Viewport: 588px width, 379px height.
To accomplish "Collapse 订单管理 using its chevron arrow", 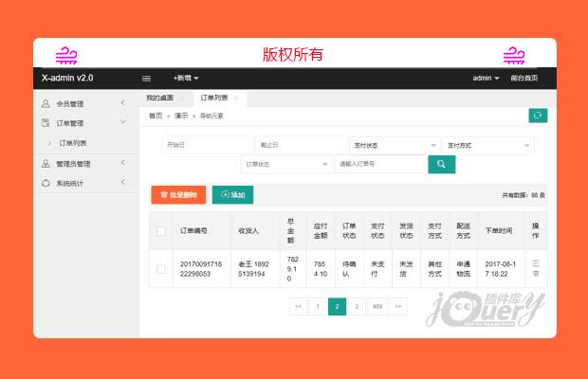I will (123, 121).
